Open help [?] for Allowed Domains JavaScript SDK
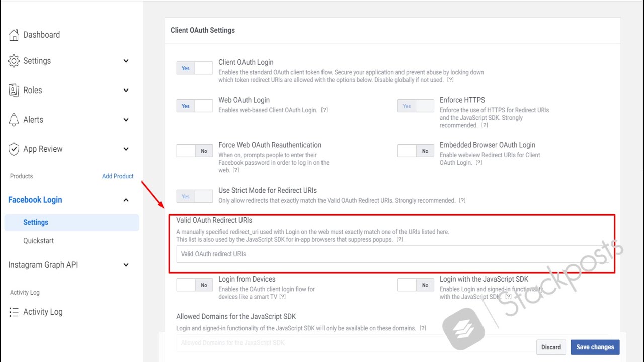 (x=423, y=328)
